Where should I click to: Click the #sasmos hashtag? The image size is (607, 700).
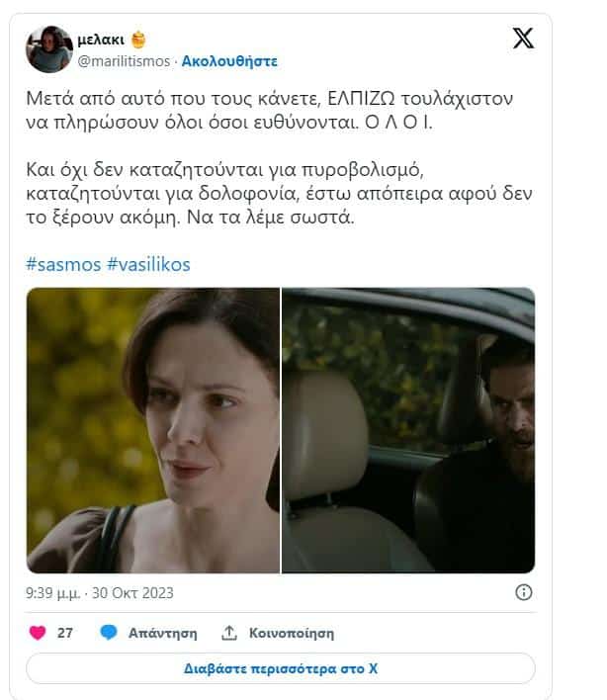pyautogui.click(x=63, y=264)
